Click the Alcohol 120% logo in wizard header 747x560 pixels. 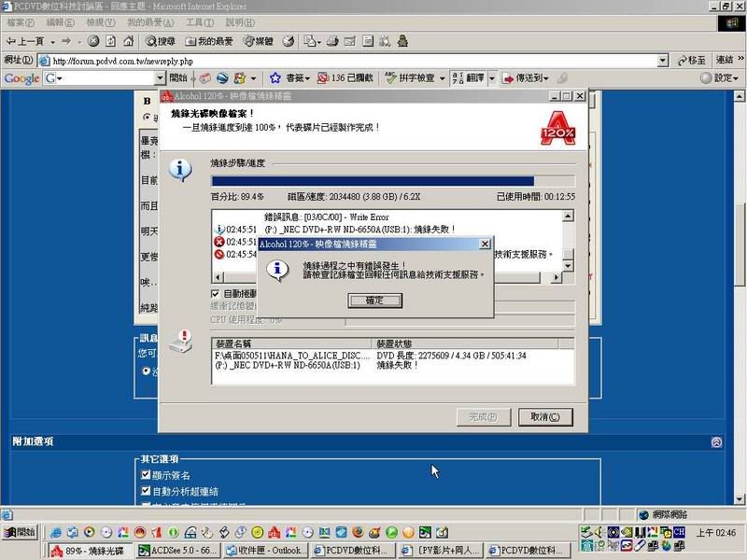pos(557,128)
